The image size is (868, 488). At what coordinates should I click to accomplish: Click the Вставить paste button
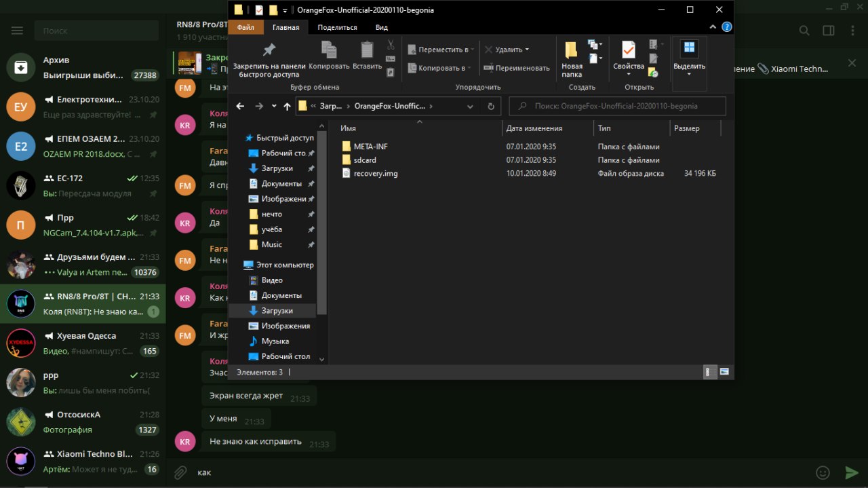[367, 56]
